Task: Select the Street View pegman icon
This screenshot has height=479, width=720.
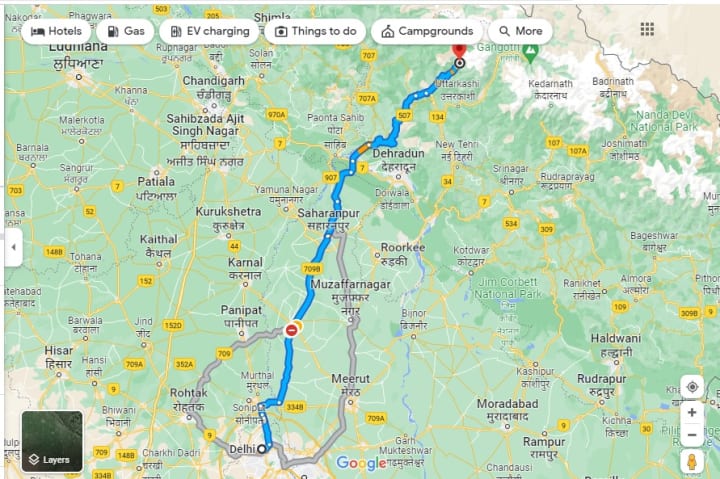Action: [692, 461]
